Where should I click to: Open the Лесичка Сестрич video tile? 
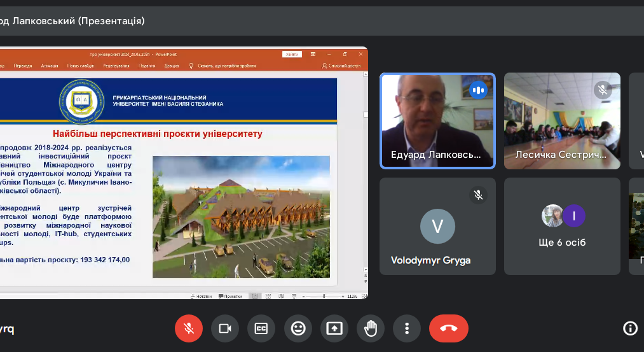[x=562, y=121]
